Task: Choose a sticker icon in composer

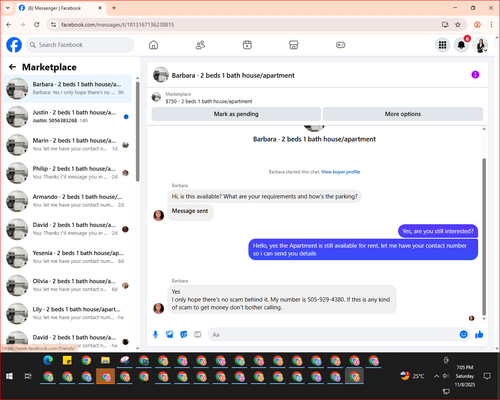Action: 184,334
